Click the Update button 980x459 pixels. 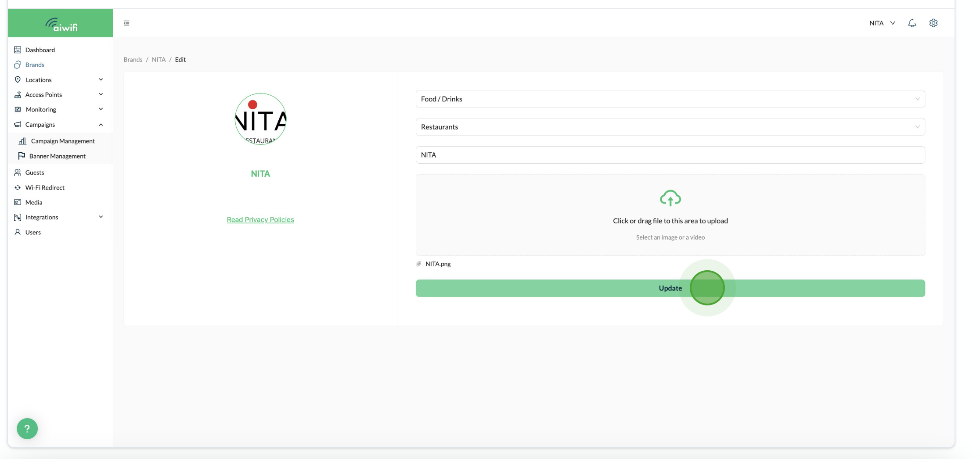670,288
